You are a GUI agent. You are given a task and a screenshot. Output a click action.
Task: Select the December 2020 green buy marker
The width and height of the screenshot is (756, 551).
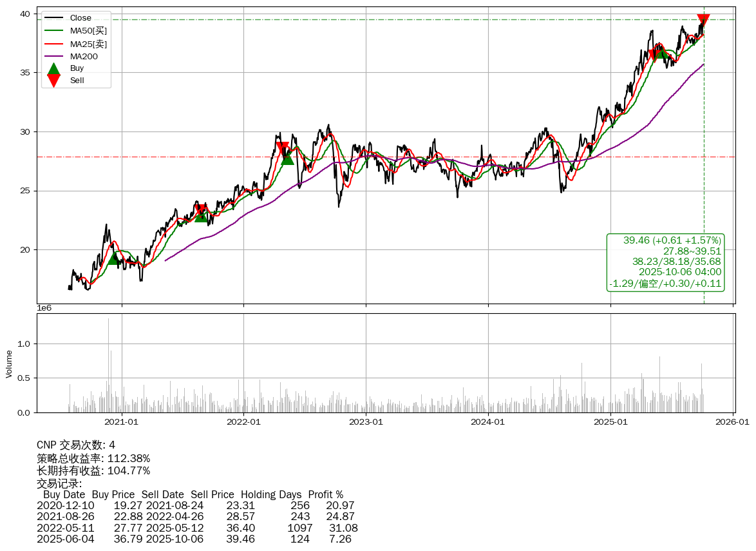(113, 257)
